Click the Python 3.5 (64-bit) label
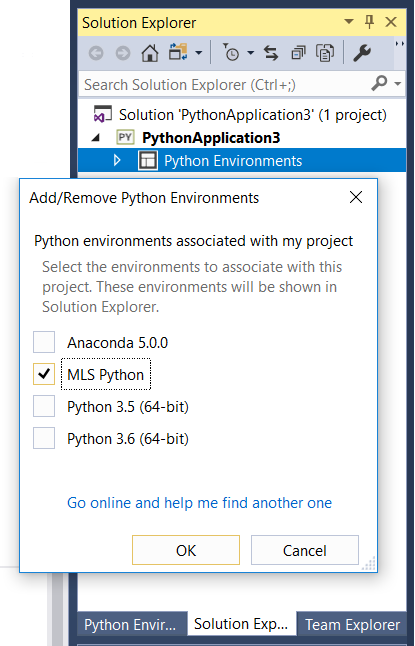The image size is (415, 646). (128, 407)
